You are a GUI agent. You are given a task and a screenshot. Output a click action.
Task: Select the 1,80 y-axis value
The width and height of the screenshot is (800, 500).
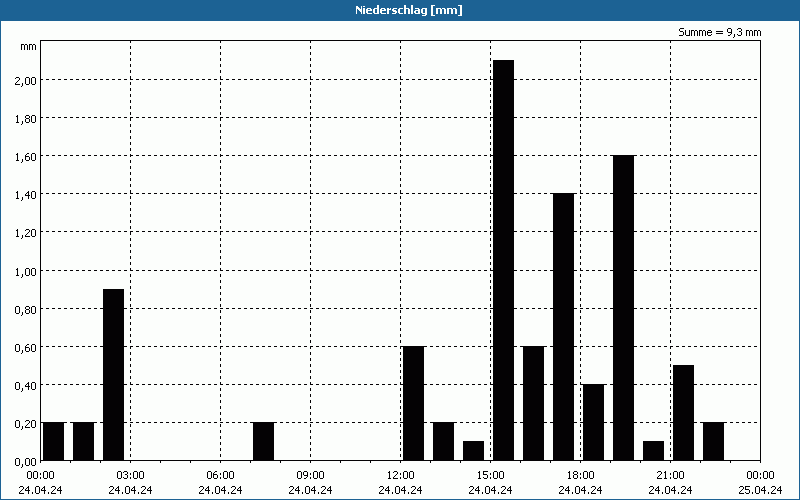(26, 119)
